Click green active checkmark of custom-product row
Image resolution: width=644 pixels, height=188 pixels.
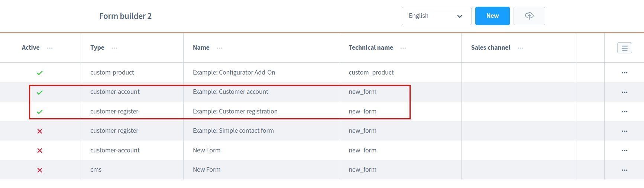[x=40, y=73]
